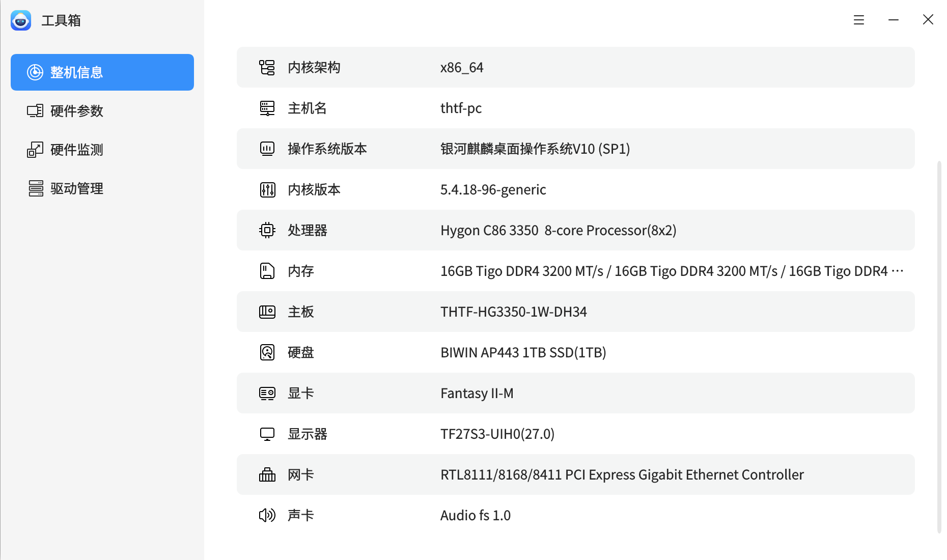Click the 主板 motherboard icon

tap(267, 312)
